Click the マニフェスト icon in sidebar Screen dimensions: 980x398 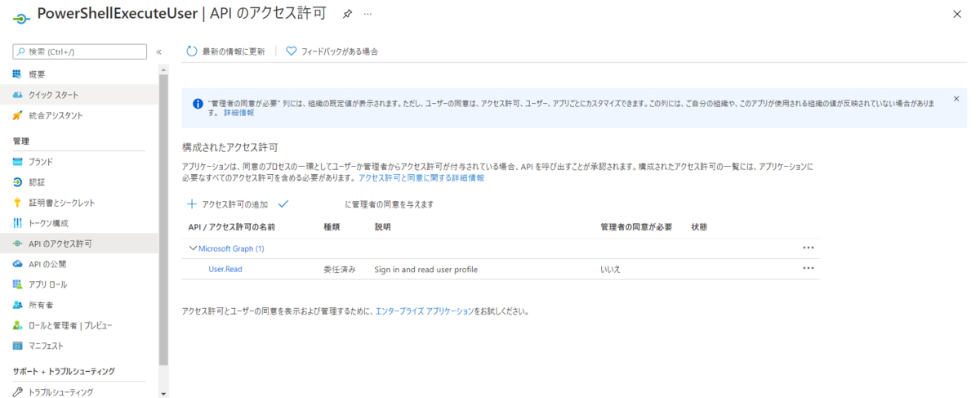pyautogui.click(x=17, y=346)
